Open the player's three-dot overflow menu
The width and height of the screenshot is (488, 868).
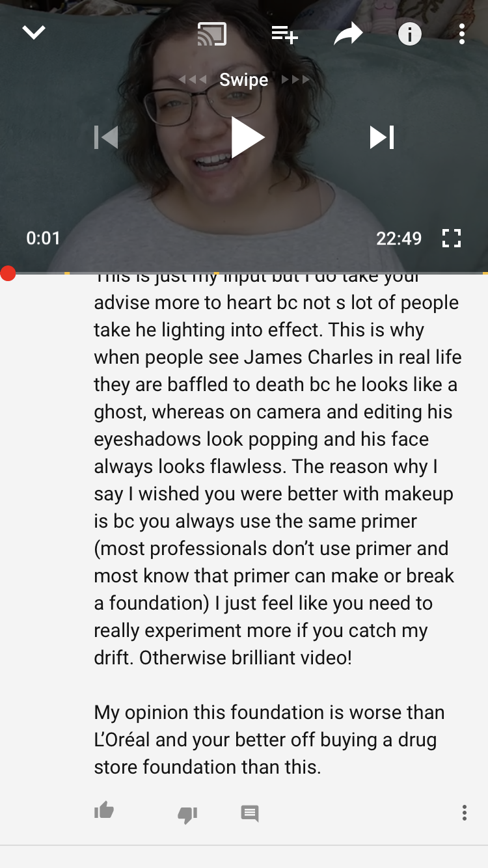(461, 34)
